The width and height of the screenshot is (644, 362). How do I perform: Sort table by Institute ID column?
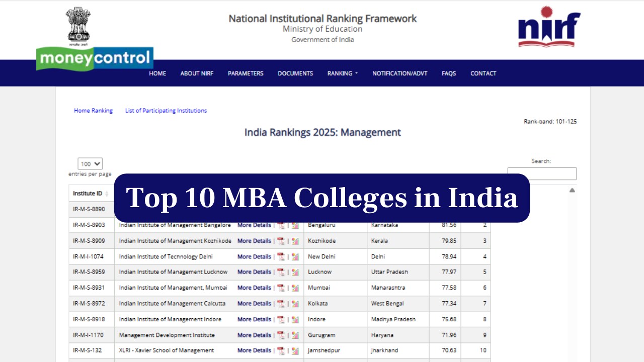point(91,194)
